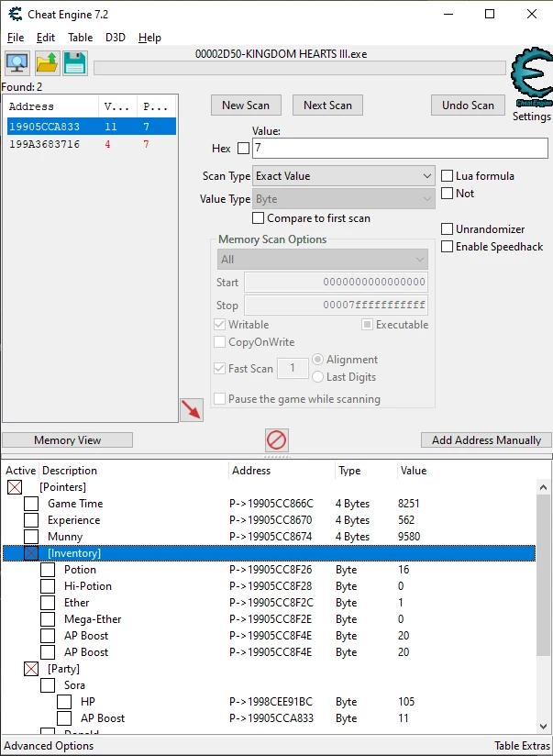Open the Scan Type dropdown
This screenshot has height=756, width=553.
click(x=343, y=176)
